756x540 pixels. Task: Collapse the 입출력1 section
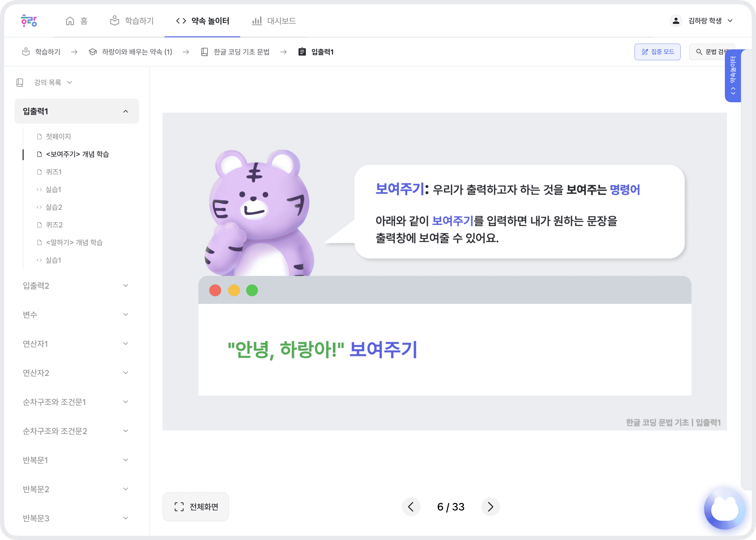click(x=125, y=111)
